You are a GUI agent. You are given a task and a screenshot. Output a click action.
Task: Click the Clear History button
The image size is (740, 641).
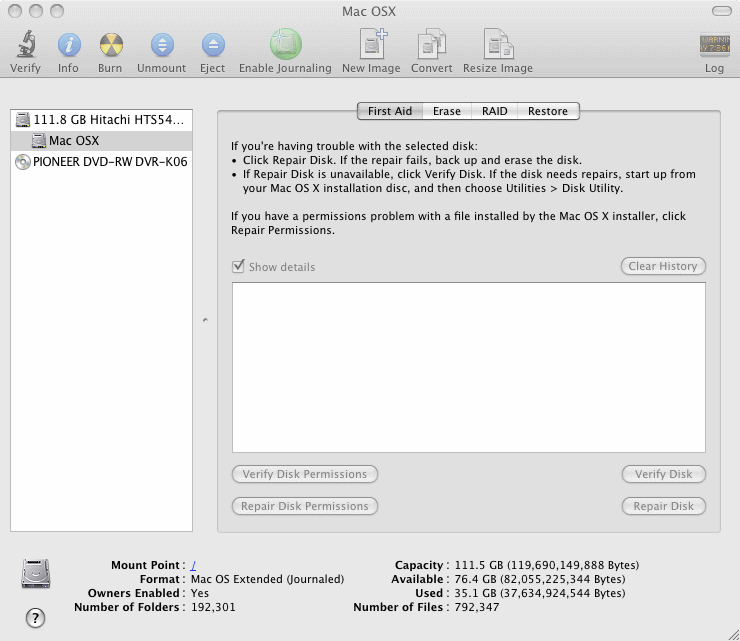point(663,266)
